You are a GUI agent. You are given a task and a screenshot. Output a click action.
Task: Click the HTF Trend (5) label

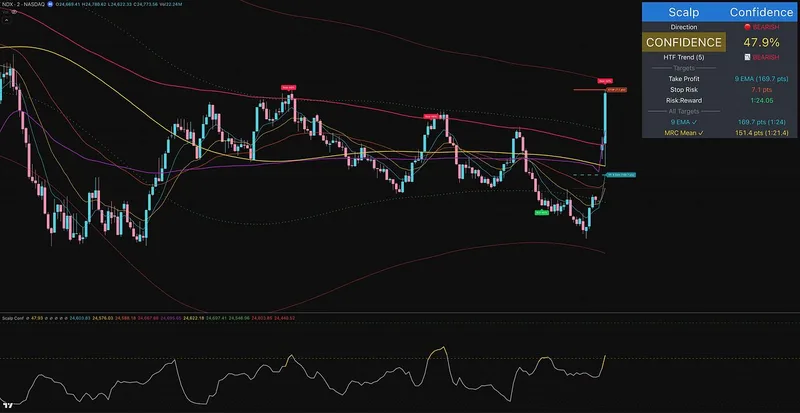684,57
